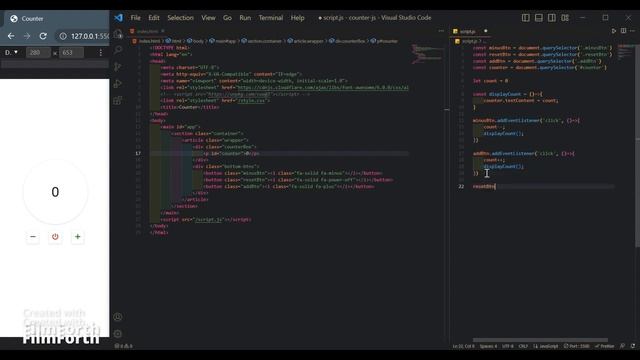
Task: Open the Run and Debug view
Action: pyautogui.click(x=118, y=84)
